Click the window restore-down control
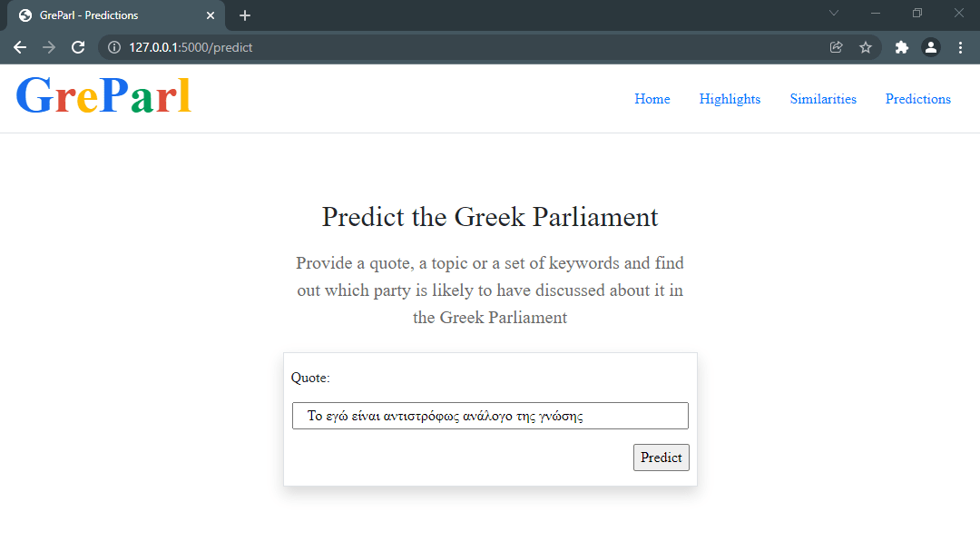 (x=916, y=13)
